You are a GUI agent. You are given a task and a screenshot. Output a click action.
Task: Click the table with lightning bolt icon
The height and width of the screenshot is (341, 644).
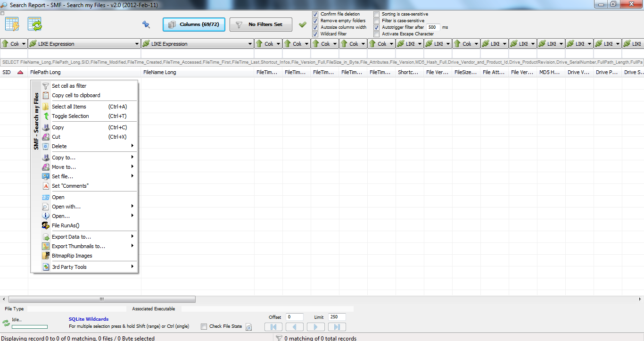12,24
